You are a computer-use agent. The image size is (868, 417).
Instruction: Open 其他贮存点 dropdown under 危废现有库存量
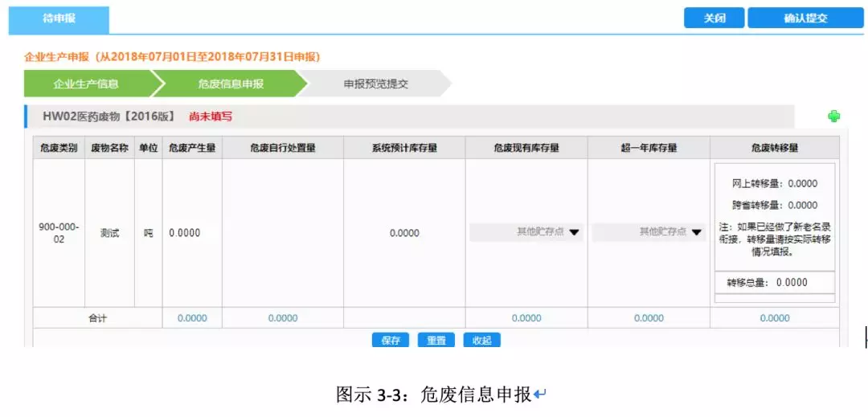526,232
